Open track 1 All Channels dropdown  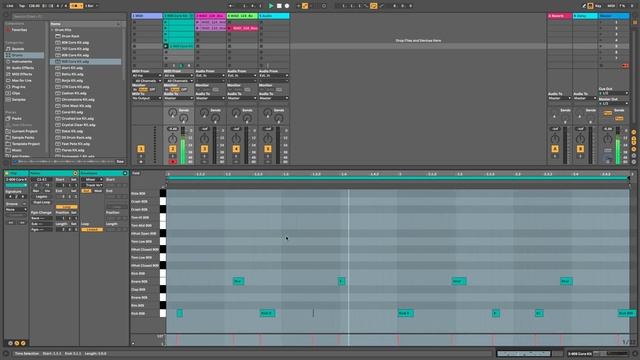coord(147,81)
